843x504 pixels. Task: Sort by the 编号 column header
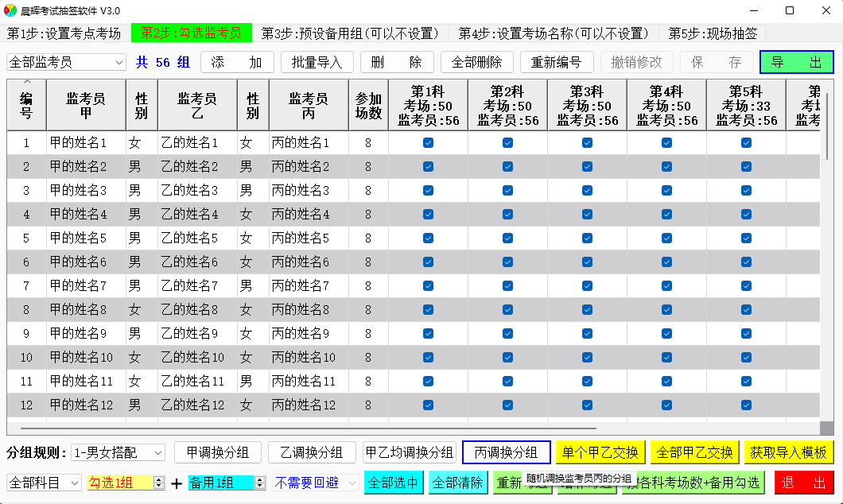coord(26,105)
